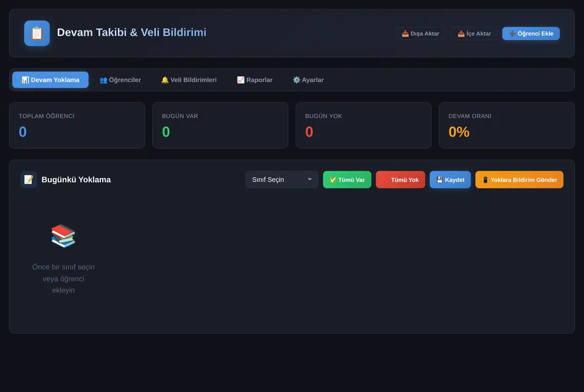Image resolution: width=584 pixels, height=392 pixels.
Task: Open the Raporlar tab
Action: (x=255, y=80)
